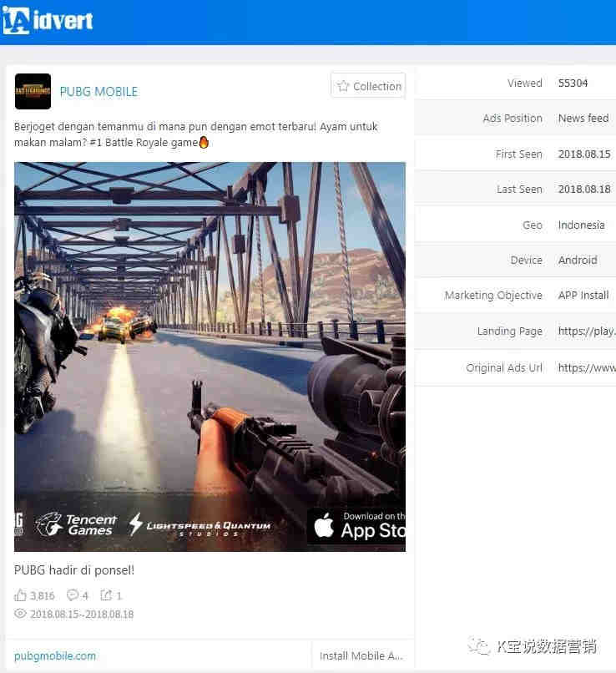Open the Original Ads Url https://www link
Image resolution: width=616 pixels, height=673 pixels.
click(587, 368)
